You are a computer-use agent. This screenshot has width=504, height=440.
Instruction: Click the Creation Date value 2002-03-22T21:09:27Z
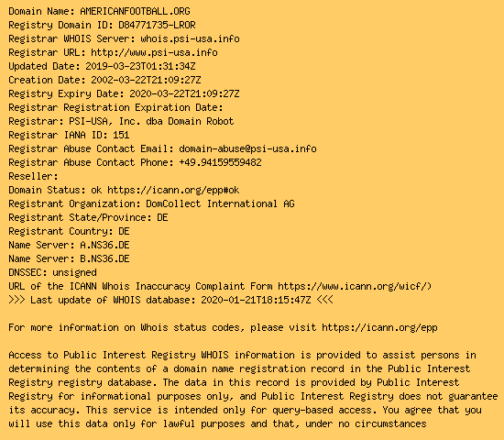146,80
